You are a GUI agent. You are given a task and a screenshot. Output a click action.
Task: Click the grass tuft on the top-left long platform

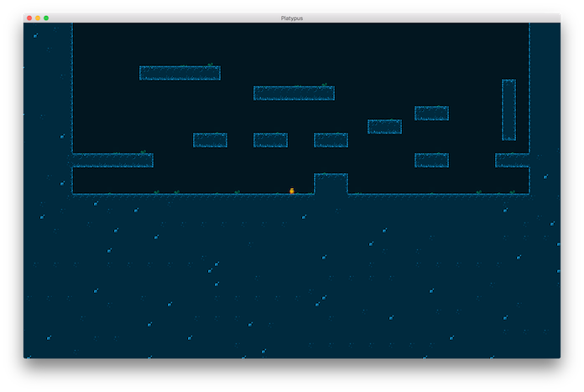210,65
